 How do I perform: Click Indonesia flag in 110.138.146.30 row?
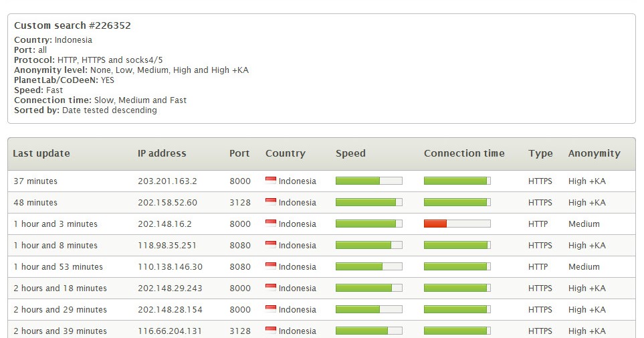coord(271,266)
